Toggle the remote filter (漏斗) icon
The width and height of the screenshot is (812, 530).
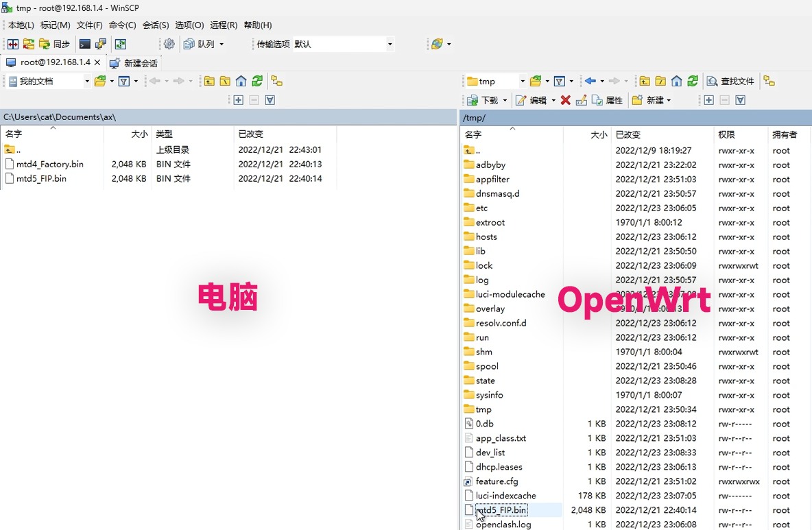[560, 81]
